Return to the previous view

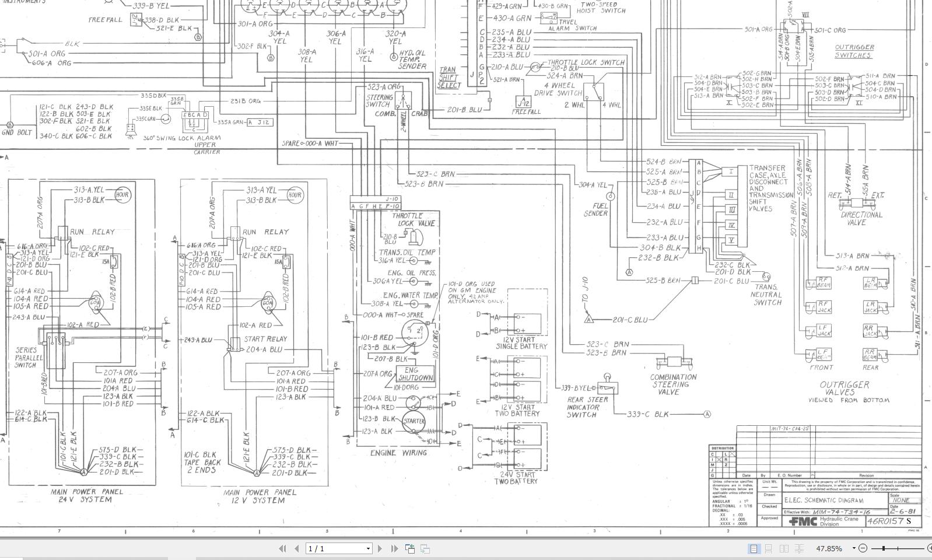[x=410, y=548]
